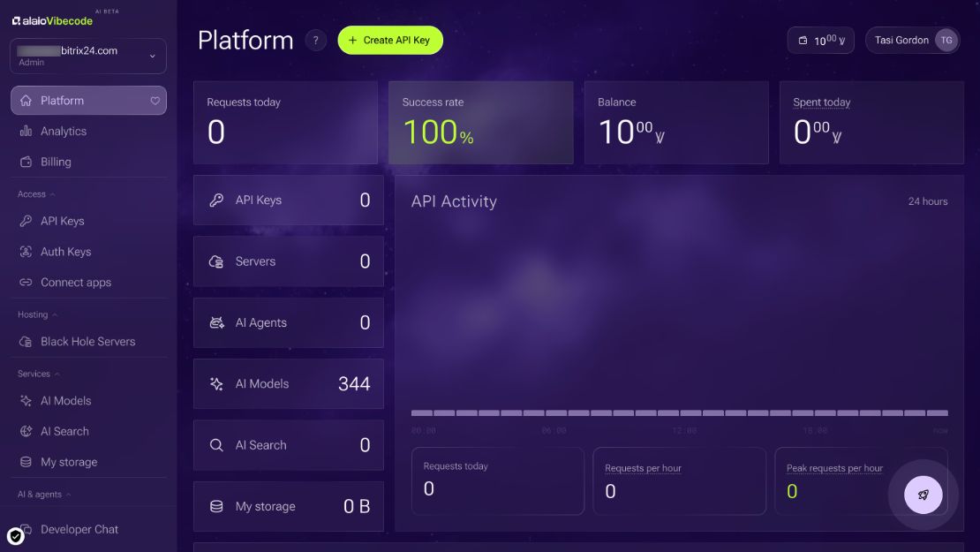Image resolution: width=980 pixels, height=552 pixels.
Task: Collapse the Access section
Action: 35,194
